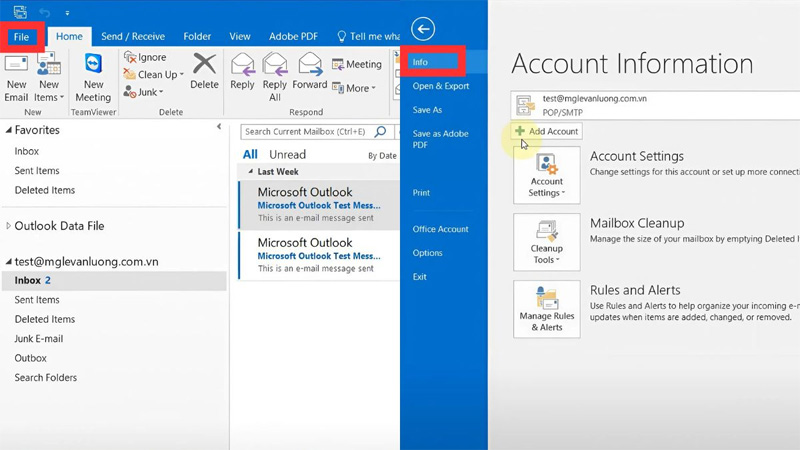Switch to the View tab

(x=240, y=37)
